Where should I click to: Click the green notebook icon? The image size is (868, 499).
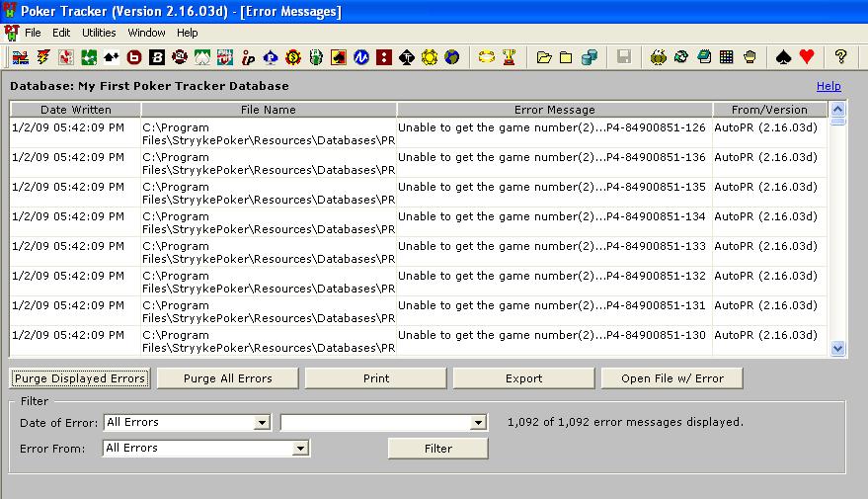pyautogui.click(x=704, y=57)
